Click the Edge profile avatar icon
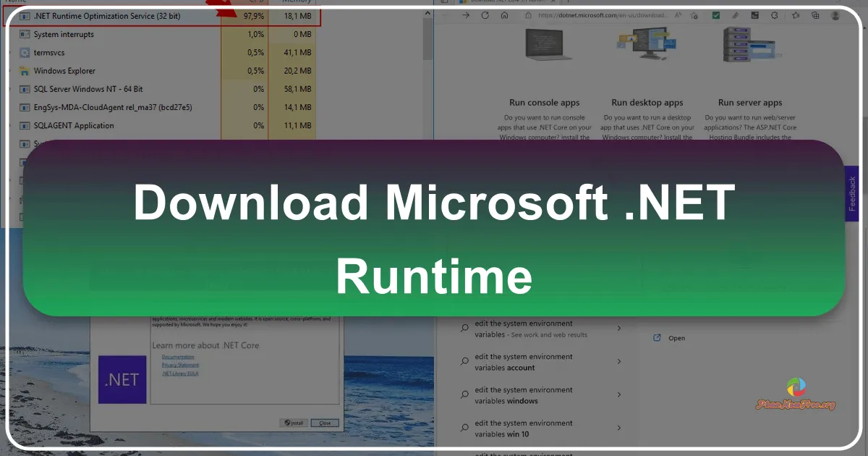868x456 pixels. pos(834,14)
